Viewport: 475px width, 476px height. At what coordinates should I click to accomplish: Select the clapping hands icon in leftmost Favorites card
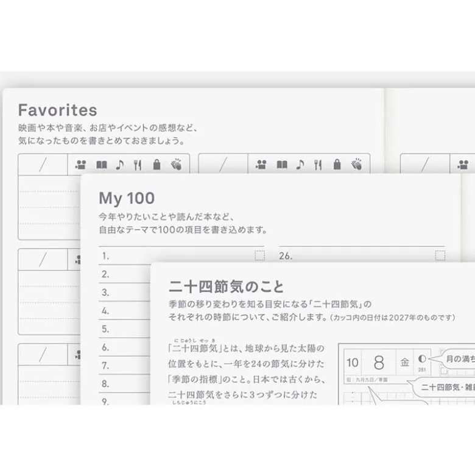coord(176,164)
